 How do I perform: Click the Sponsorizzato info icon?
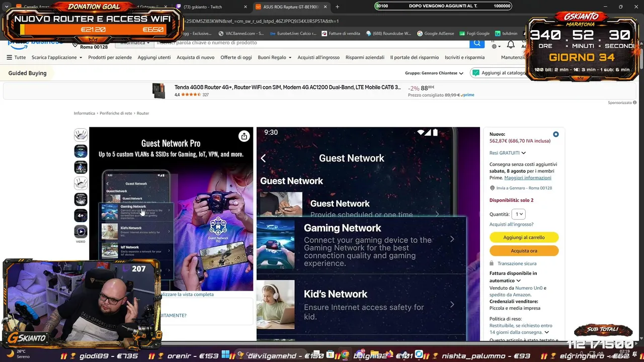635,103
